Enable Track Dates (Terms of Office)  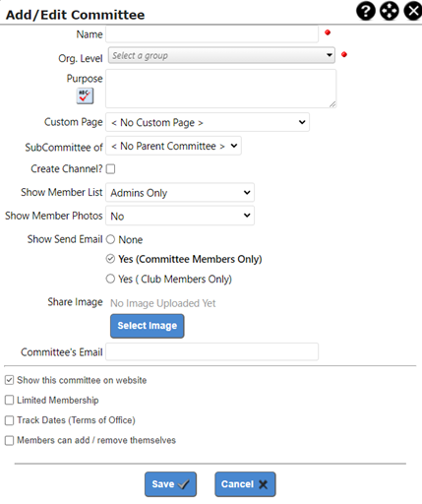pos(9,420)
